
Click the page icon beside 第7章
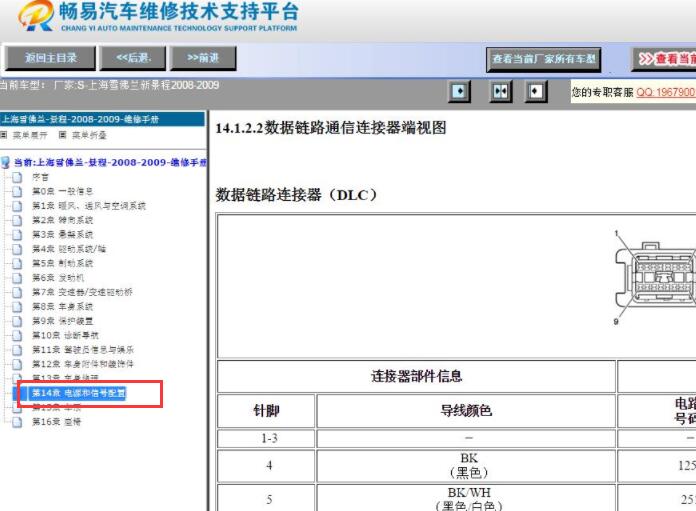point(17,292)
